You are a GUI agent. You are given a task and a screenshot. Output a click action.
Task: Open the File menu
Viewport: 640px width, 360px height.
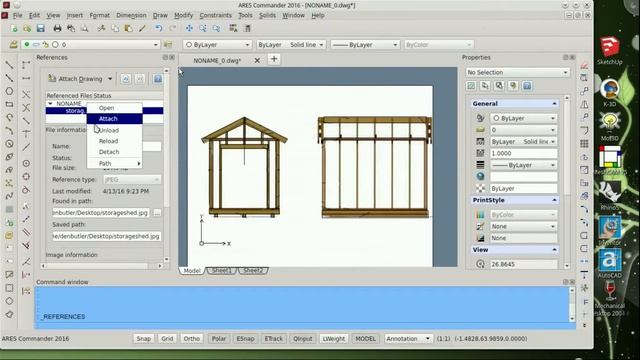(18, 16)
